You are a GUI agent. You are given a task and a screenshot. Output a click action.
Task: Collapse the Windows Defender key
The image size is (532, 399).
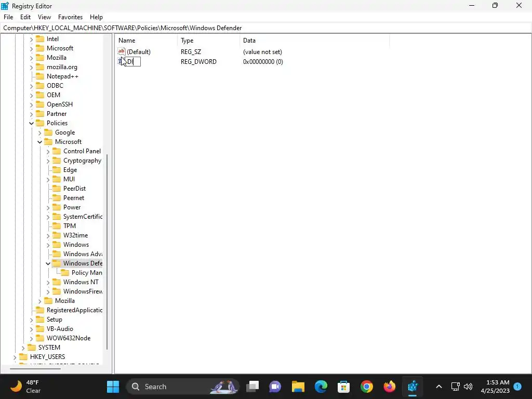(48, 263)
